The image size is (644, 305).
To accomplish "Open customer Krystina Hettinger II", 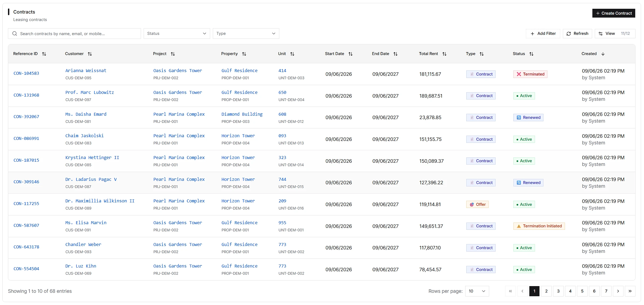I will click(x=92, y=157).
